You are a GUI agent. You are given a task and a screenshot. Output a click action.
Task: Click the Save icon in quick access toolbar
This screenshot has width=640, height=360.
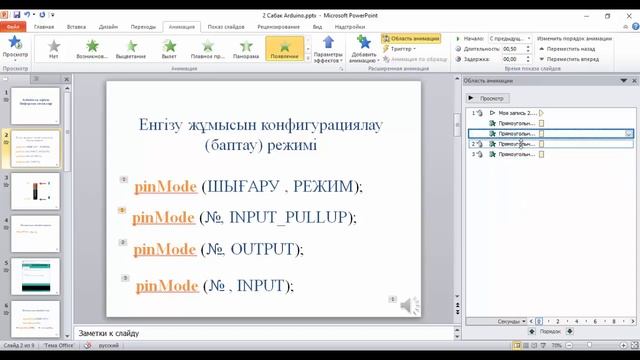pos(17,15)
